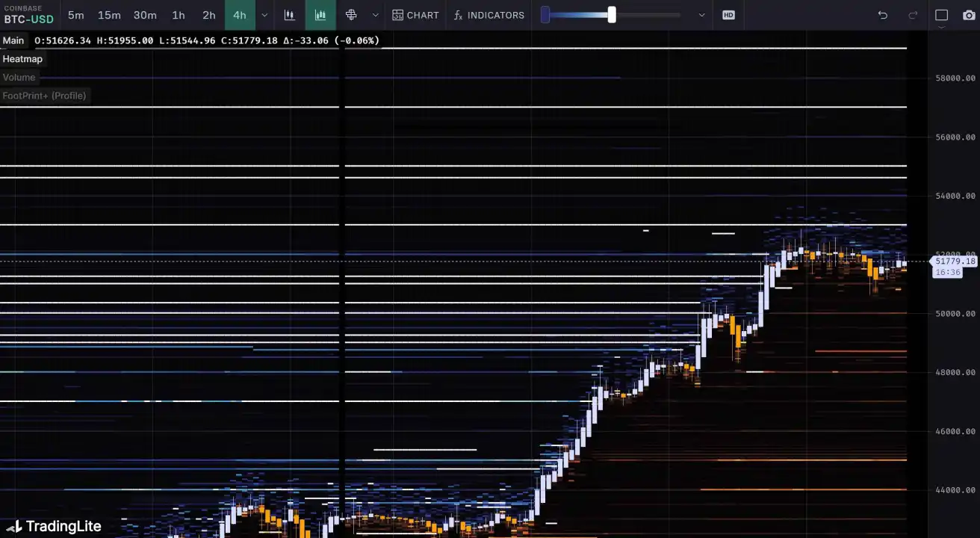The width and height of the screenshot is (980, 538).
Task: Click the highlighted heatmap bars icon
Action: 320,15
